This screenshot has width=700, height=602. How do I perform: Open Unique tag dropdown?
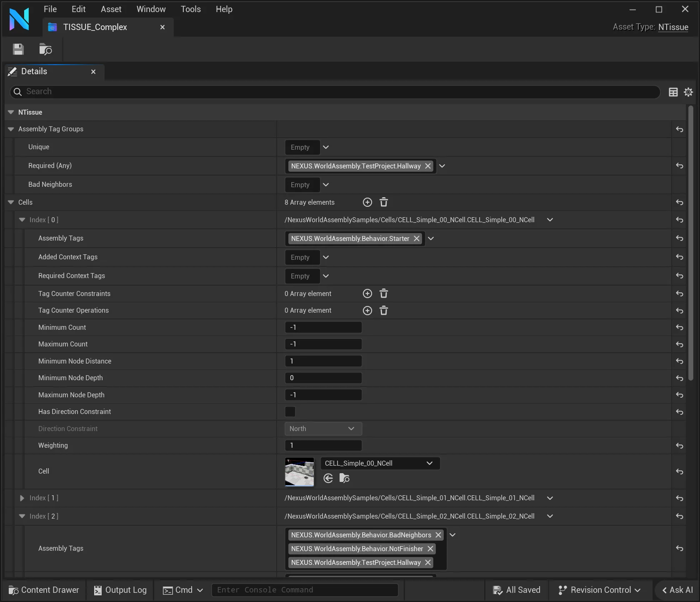tap(326, 147)
